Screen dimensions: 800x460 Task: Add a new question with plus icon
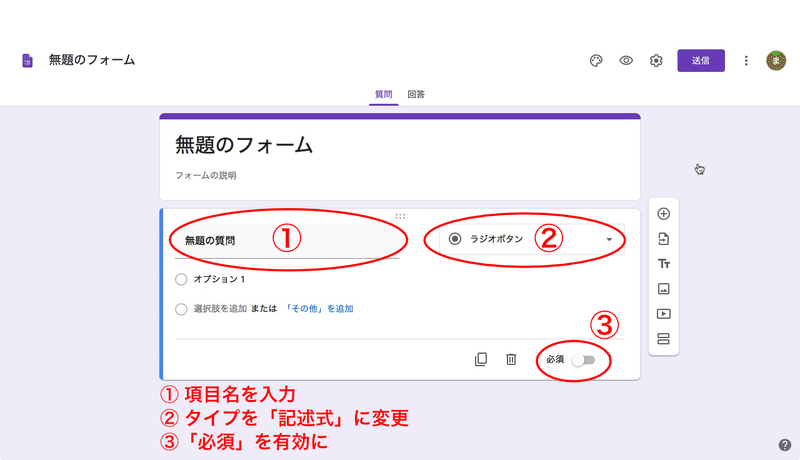663,214
